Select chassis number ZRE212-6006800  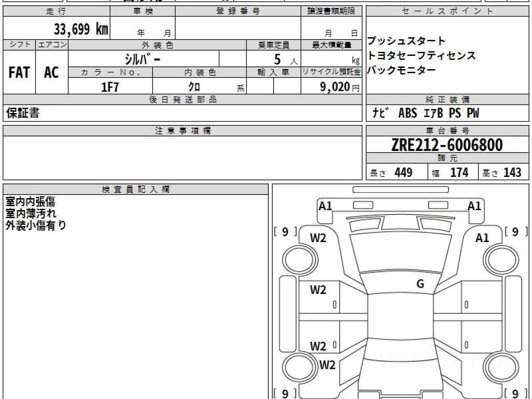[447, 145]
